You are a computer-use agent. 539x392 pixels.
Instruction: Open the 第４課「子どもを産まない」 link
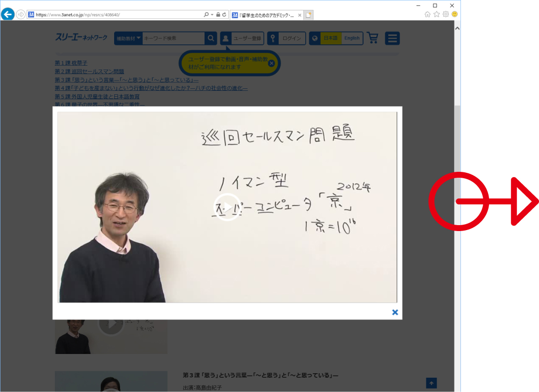[x=151, y=88]
